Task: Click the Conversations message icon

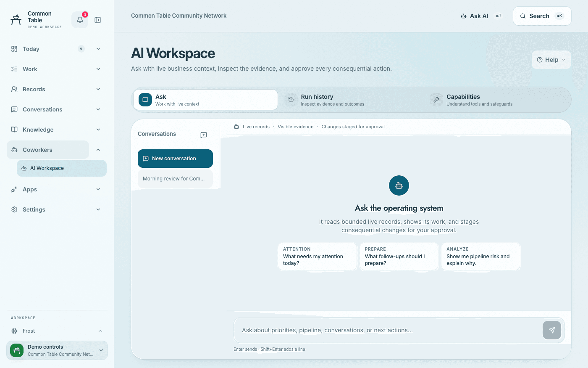Action: [x=14, y=109]
